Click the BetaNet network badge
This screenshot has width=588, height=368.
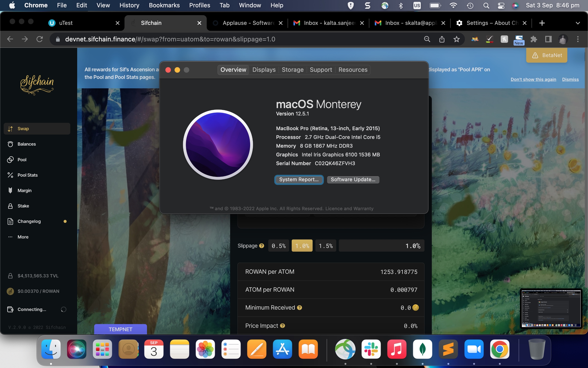[546, 55]
